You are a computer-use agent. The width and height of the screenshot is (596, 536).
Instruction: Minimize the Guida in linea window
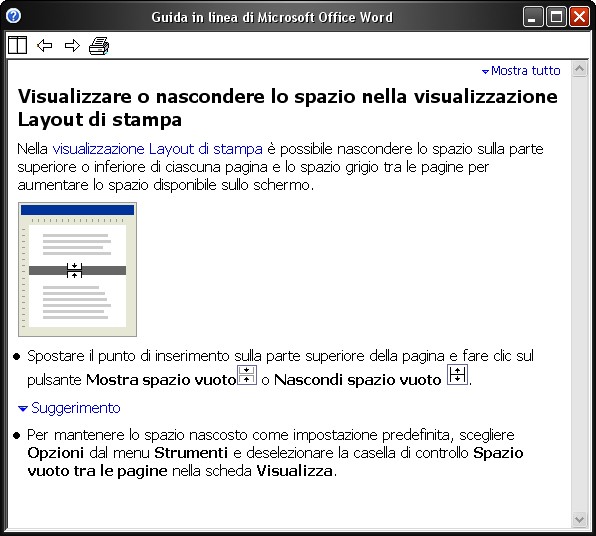[533, 17]
